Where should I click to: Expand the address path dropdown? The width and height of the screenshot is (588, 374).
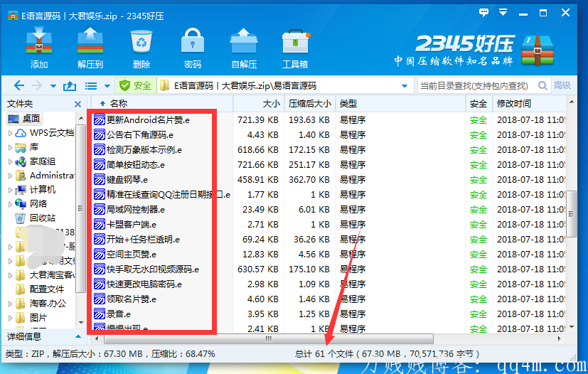click(x=405, y=86)
